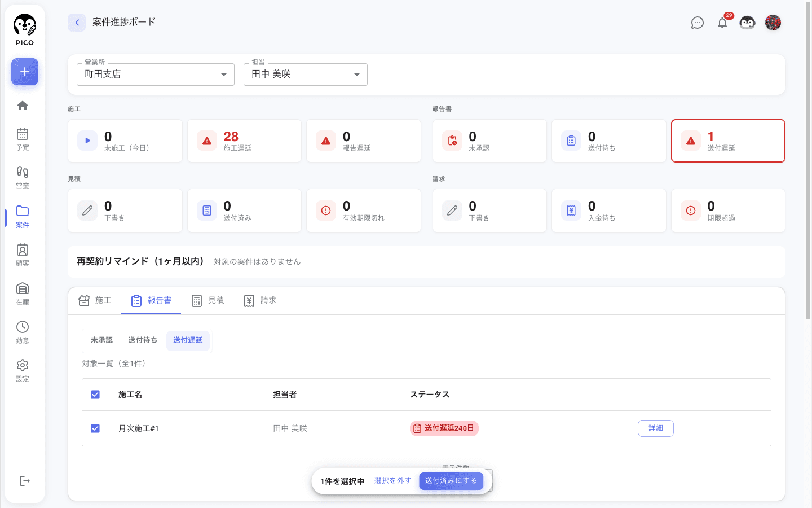Viewport: 812px width, 508px height.
Task: Open the 未施工（今日） summary card
Action: (125, 141)
